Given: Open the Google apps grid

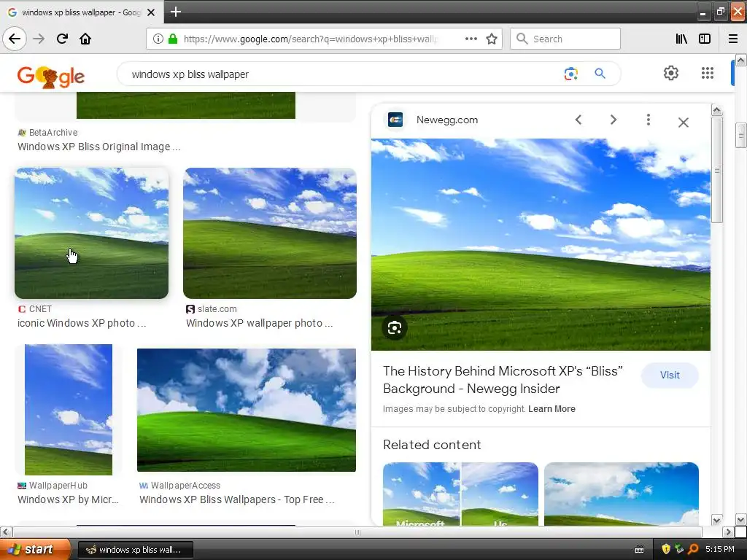Looking at the screenshot, I should click(x=708, y=73).
